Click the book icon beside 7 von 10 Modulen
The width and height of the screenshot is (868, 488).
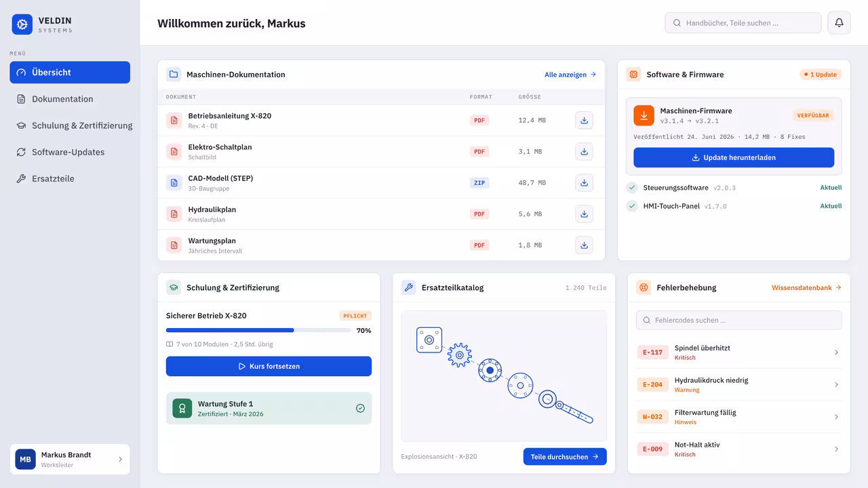[x=170, y=344]
